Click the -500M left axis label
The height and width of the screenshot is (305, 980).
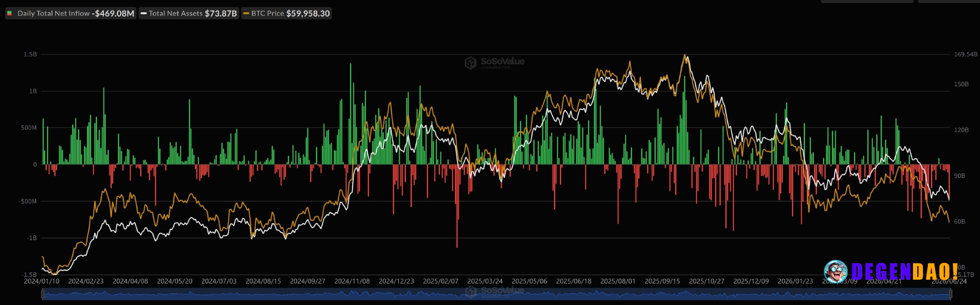tap(28, 202)
